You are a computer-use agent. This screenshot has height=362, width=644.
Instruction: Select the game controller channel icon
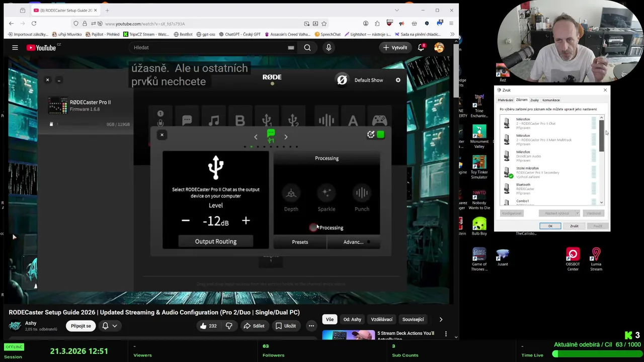tap(379, 120)
